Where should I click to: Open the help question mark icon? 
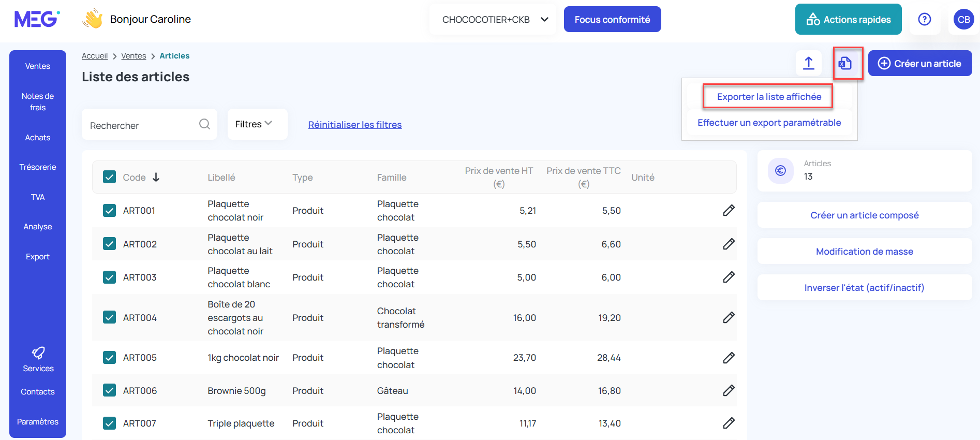click(x=924, y=20)
